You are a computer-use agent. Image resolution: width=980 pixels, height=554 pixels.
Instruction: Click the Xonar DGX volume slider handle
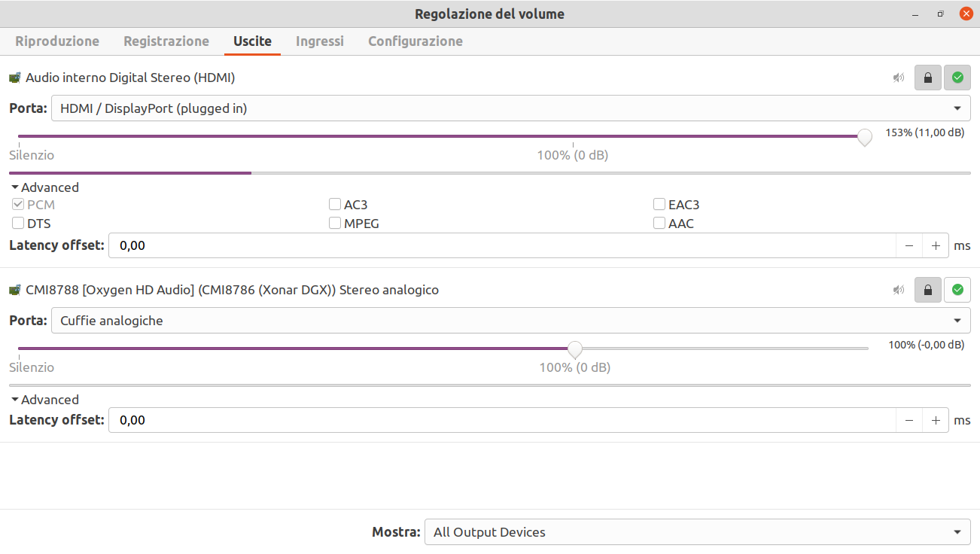click(x=575, y=349)
